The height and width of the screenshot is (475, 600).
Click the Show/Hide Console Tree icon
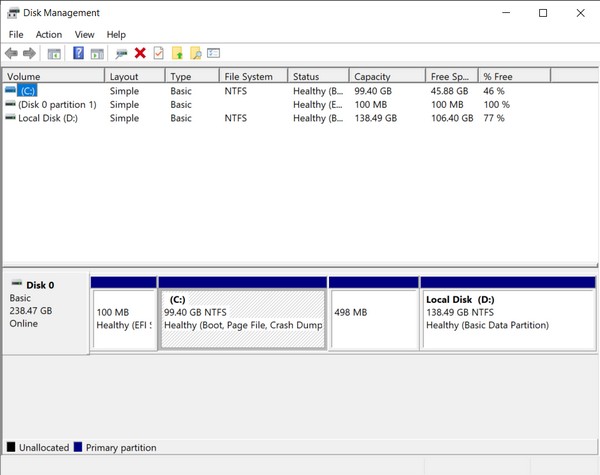54,53
